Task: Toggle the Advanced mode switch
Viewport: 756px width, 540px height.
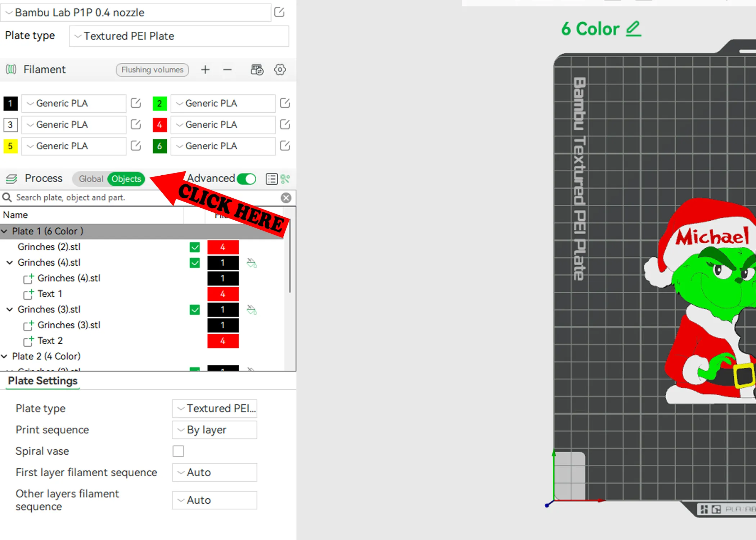Action: tap(247, 179)
